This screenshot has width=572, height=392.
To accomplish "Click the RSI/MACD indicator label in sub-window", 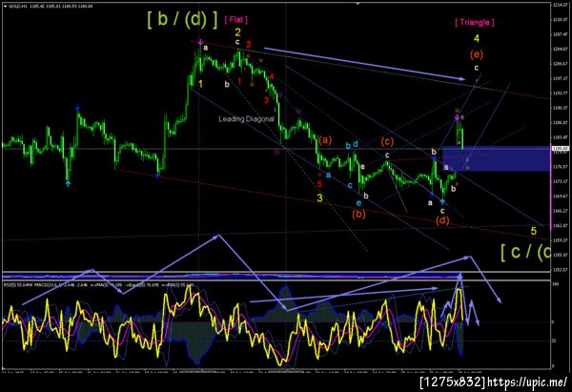I will pyautogui.click(x=98, y=284).
